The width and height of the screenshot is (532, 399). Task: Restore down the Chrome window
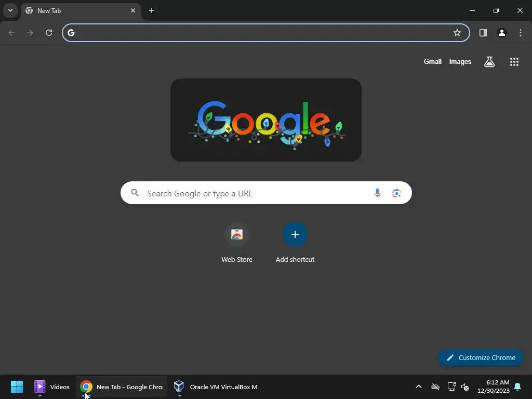496,10
